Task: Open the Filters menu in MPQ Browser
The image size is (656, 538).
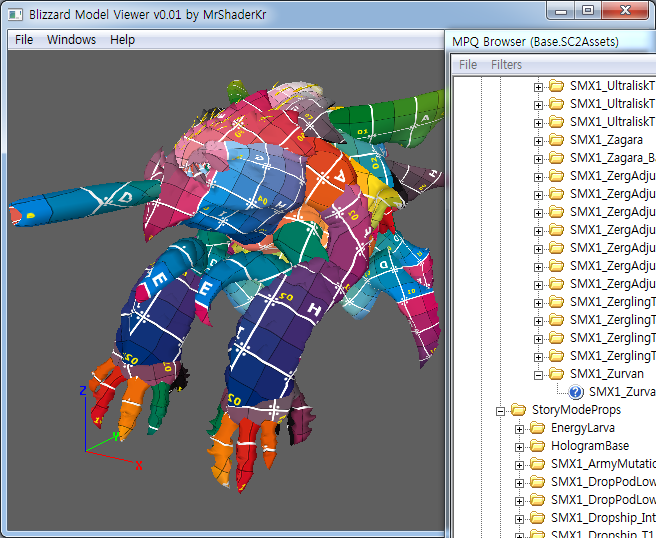Action: (x=506, y=64)
